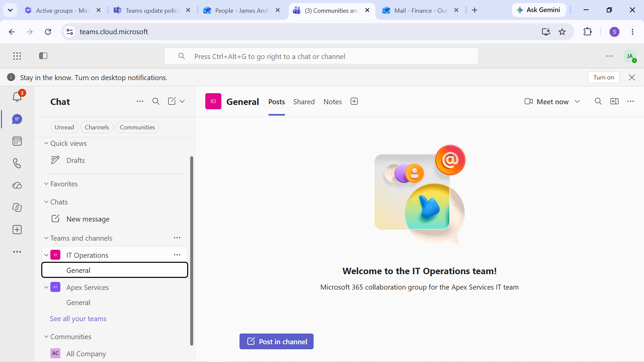Open the Calls phone icon

[x=17, y=163]
